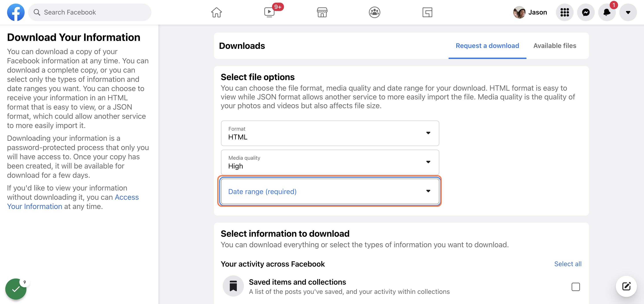Open the Format HTML dropdown
Screen dimensions: 644x304
pos(330,133)
